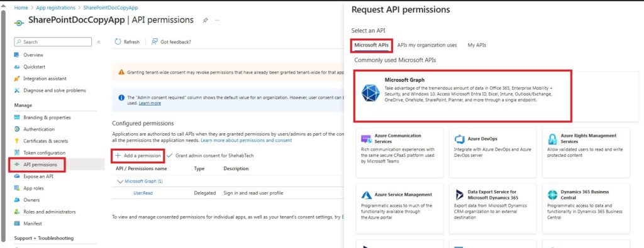Select Data Export Service for Dynamics 365
This screenshot has height=248, width=644.
click(493, 208)
